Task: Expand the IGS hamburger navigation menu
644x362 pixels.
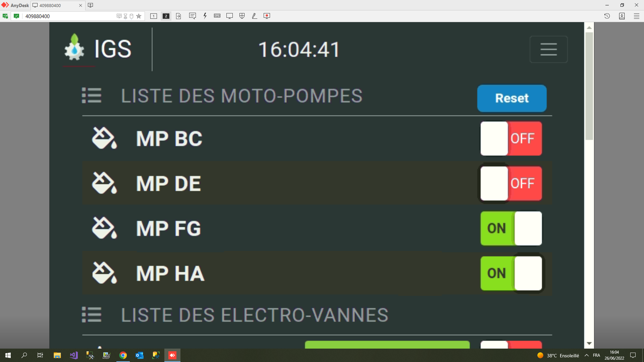Action: [548, 49]
